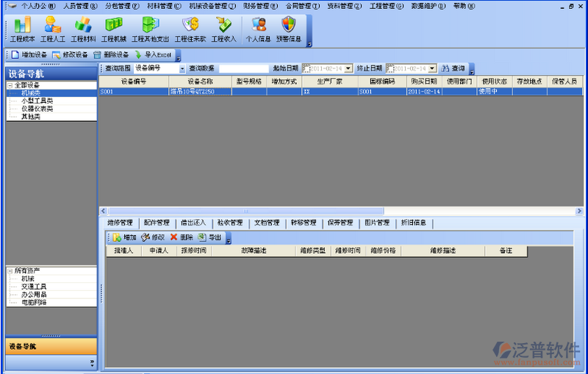Image resolution: width=588 pixels, height=374 pixels.
Task: Open the 机械设备管理 menu
Action: [x=212, y=6]
